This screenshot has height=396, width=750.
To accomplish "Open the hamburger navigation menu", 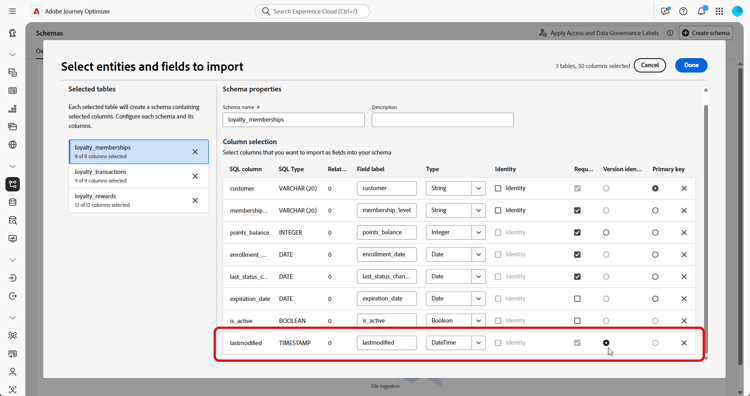I will (12, 11).
